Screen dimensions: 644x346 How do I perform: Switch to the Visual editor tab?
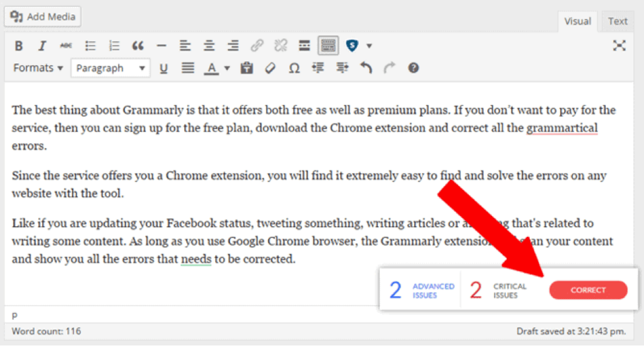point(577,22)
